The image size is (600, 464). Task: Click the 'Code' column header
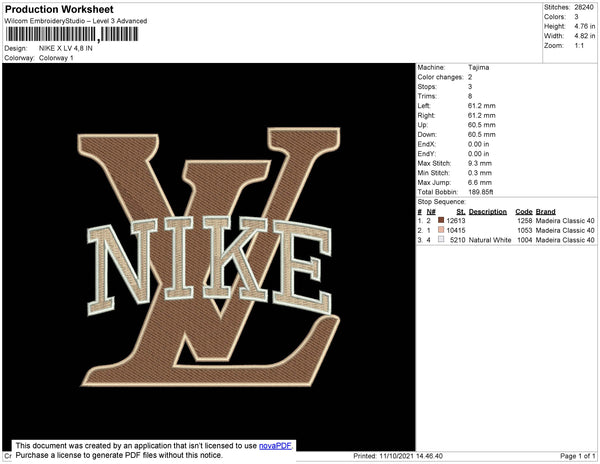(x=523, y=212)
